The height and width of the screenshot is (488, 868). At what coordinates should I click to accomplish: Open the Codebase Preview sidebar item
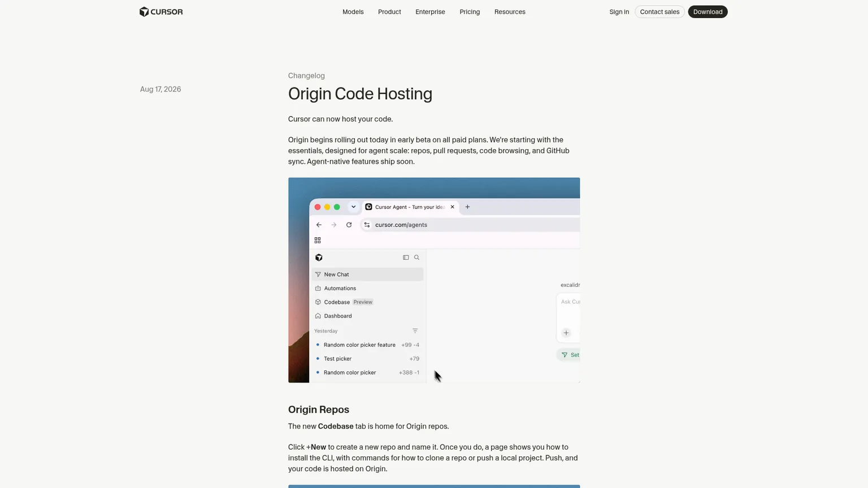coord(367,302)
